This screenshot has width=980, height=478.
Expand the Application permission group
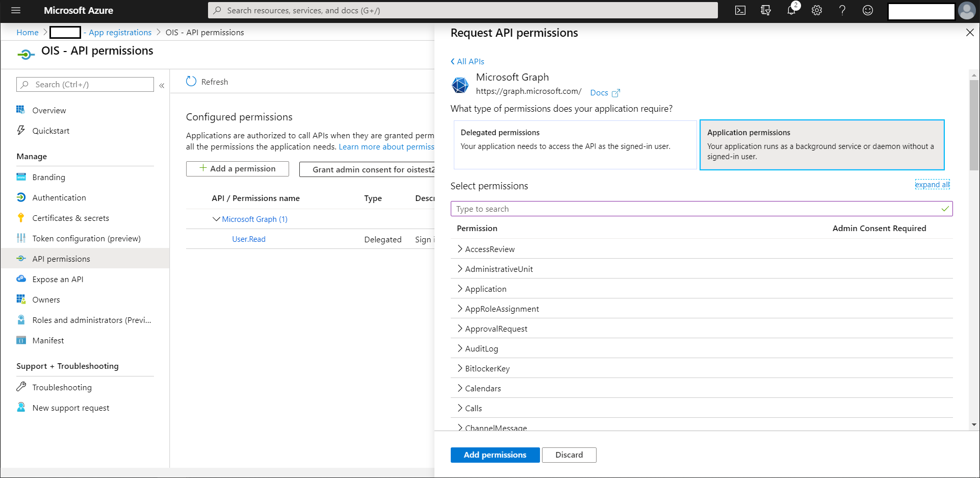click(460, 289)
